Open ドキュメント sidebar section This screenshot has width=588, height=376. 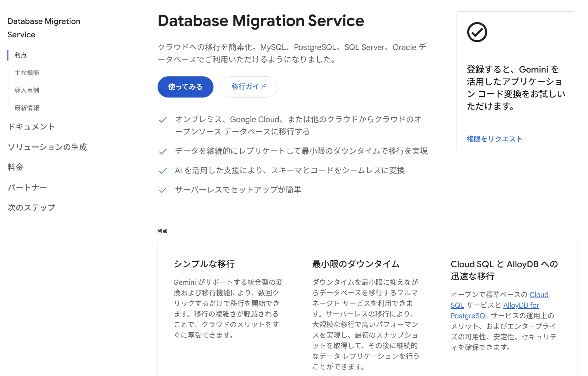[31, 127]
